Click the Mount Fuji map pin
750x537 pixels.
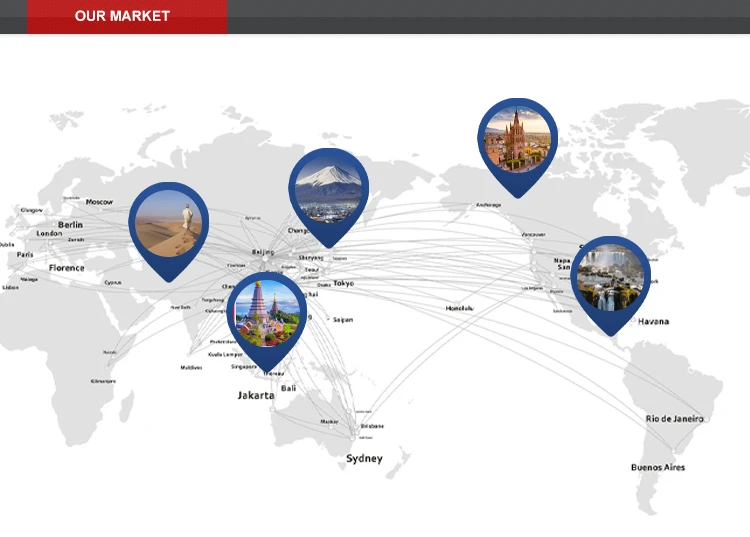point(329,197)
